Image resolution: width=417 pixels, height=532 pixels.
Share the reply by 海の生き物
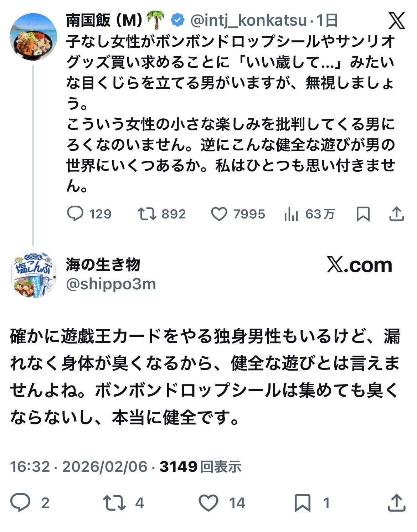click(396, 503)
